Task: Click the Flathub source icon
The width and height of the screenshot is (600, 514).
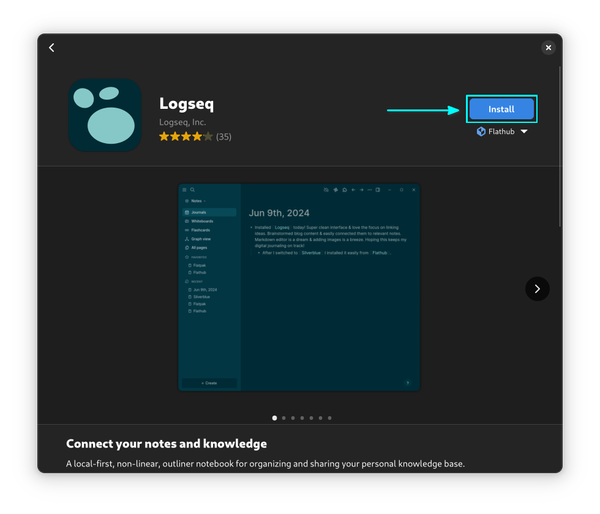Action: [481, 131]
